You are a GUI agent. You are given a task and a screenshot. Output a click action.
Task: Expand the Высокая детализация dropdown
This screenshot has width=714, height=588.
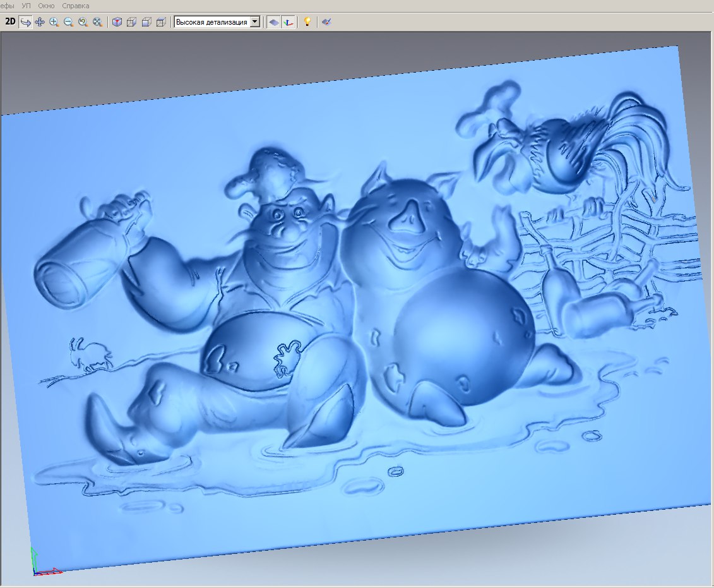255,21
